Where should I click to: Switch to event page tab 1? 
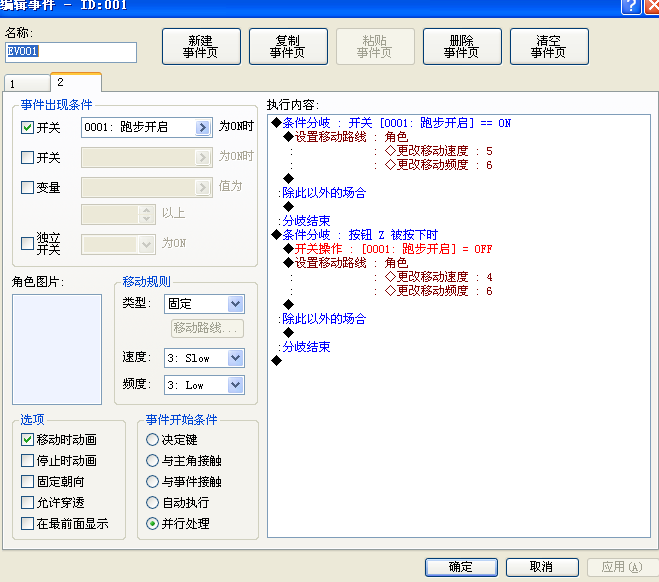click(x=27, y=84)
